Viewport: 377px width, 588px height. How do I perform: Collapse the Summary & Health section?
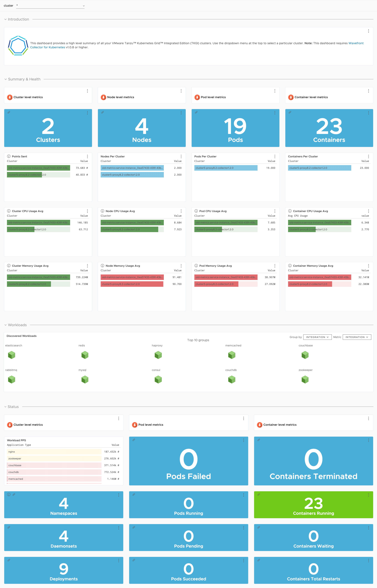(x=5, y=79)
